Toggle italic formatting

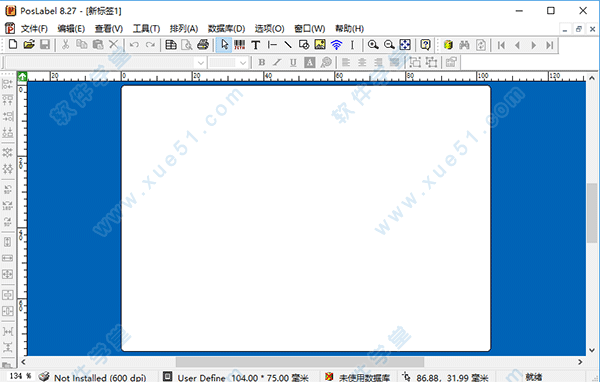click(x=277, y=62)
